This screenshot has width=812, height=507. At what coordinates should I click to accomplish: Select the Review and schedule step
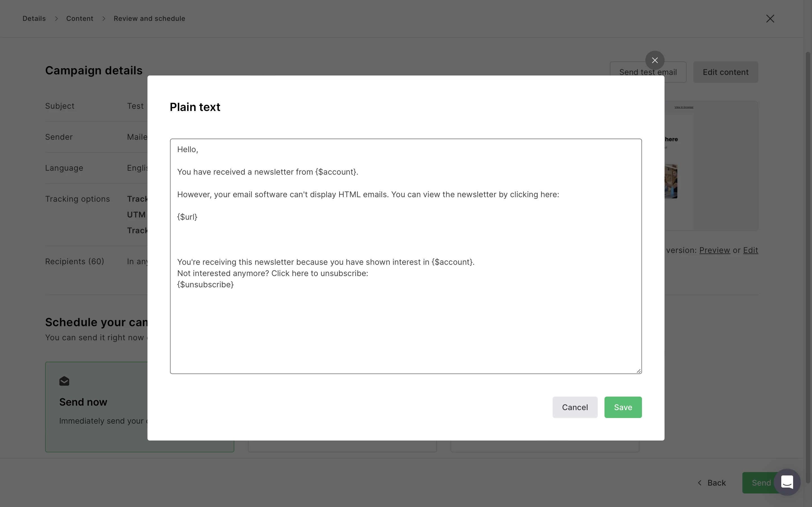coord(149,19)
